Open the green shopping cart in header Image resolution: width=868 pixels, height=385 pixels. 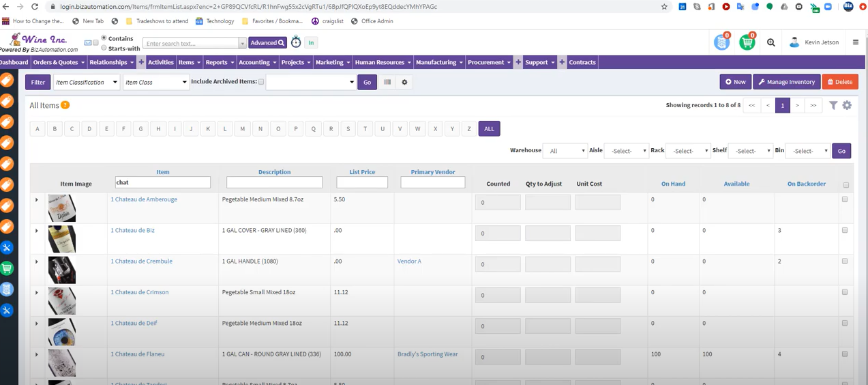[747, 42]
